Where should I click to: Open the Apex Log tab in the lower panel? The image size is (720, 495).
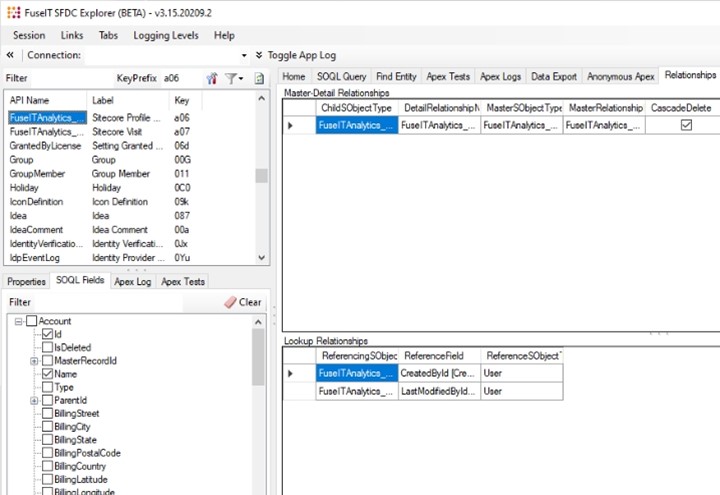point(133,281)
